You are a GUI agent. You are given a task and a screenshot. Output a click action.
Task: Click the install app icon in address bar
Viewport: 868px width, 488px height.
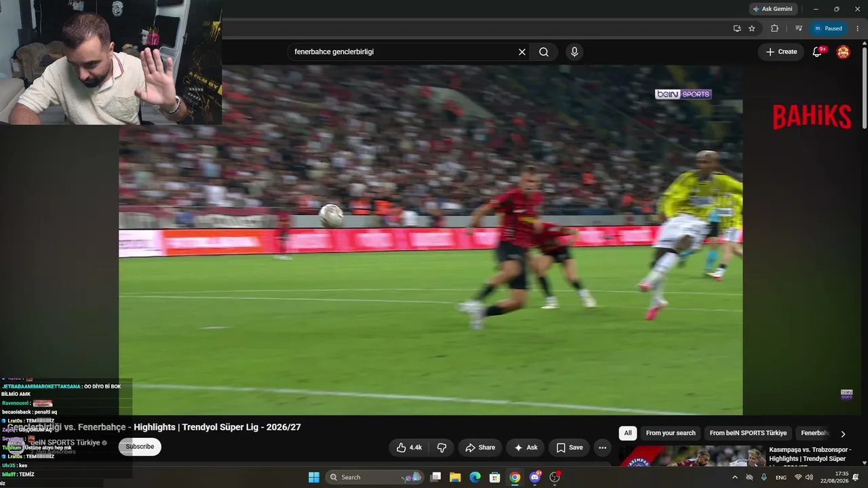(x=737, y=28)
